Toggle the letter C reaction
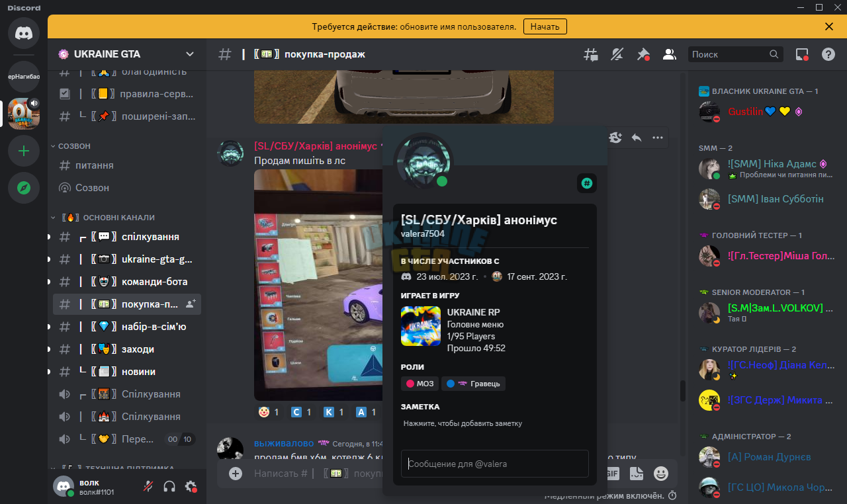The image size is (847, 504). (x=302, y=412)
